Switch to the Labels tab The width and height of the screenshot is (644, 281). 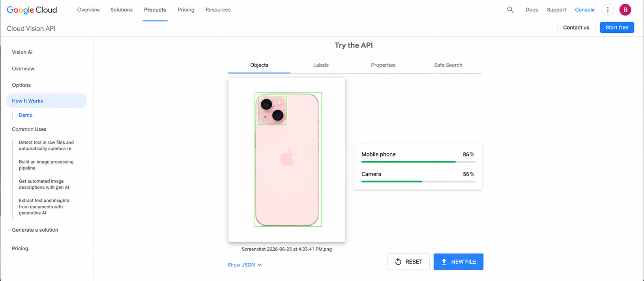click(321, 65)
